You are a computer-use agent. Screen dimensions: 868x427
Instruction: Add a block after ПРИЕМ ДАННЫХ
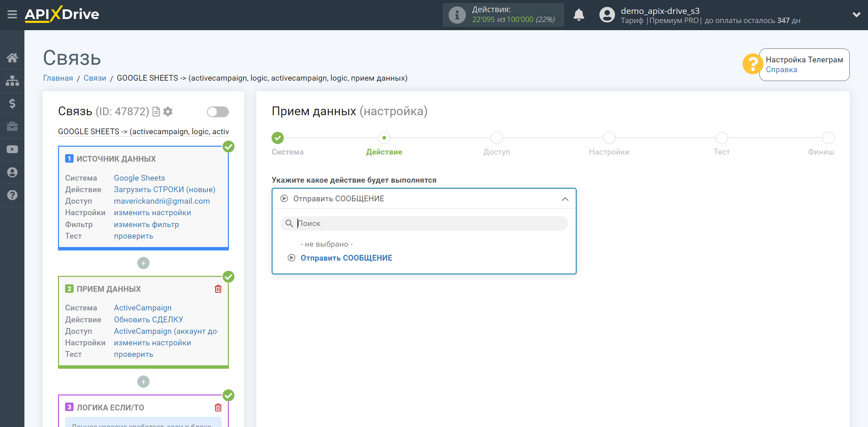point(143,382)
